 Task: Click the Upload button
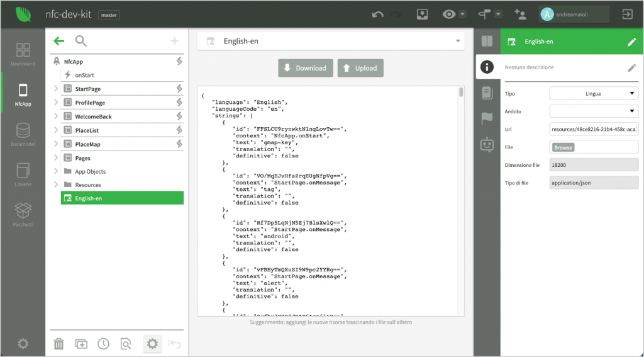click(x=360, y=68)
